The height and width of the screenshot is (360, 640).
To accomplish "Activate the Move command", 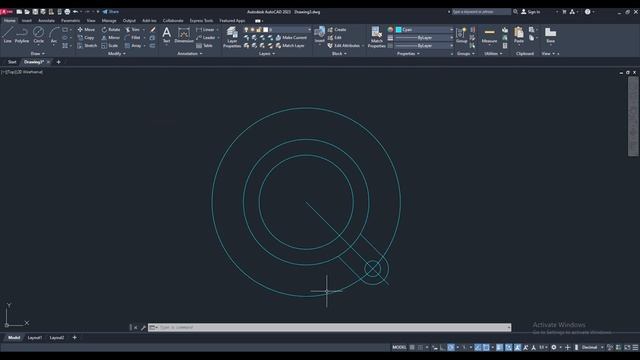I will pyautogui.click(x=86, y=30).
